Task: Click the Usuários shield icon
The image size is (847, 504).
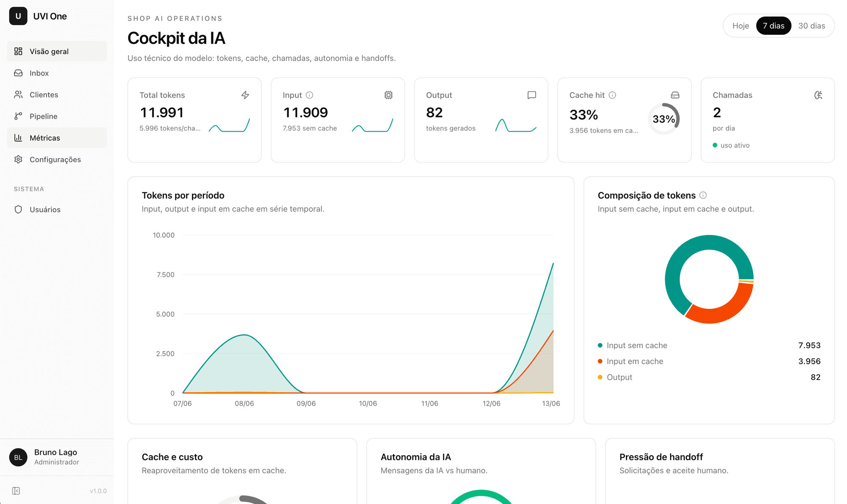Action: tap(18, 209)
